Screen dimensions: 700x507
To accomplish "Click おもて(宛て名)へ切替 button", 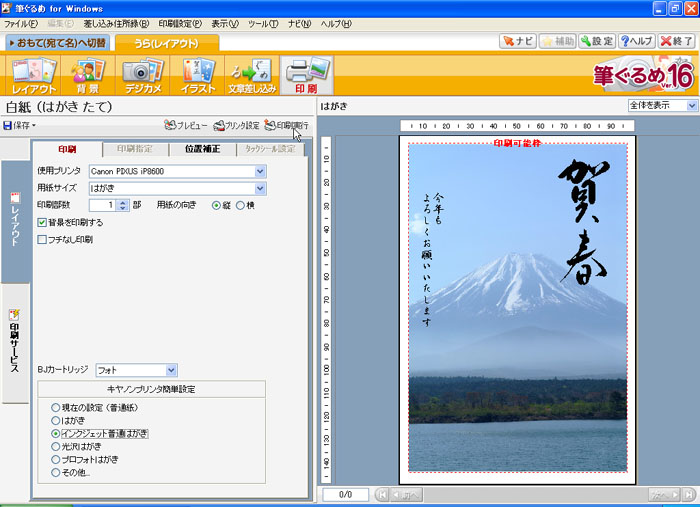I will point(58,43).
